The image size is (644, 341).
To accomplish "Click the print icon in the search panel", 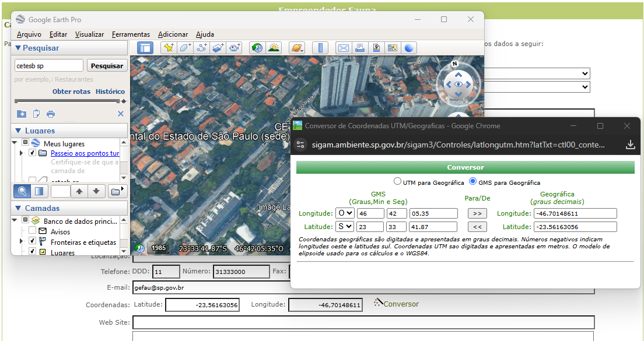I will (51, 114).
